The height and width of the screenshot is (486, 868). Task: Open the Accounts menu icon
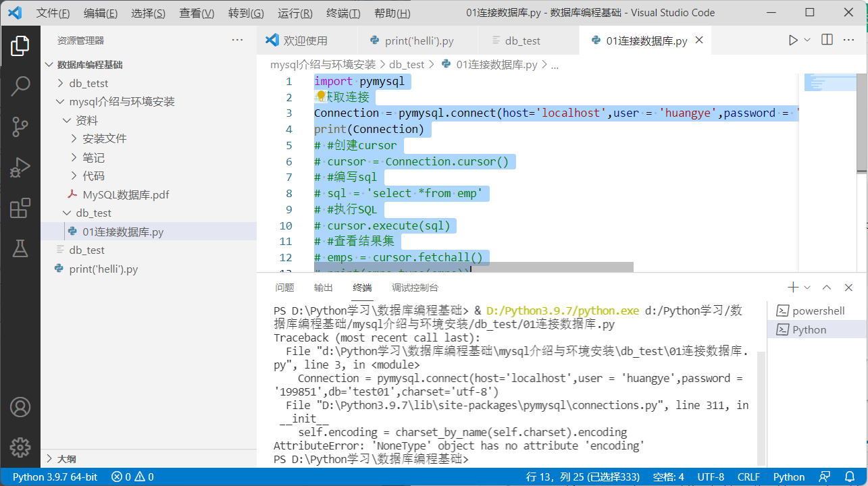coord(20,407)
